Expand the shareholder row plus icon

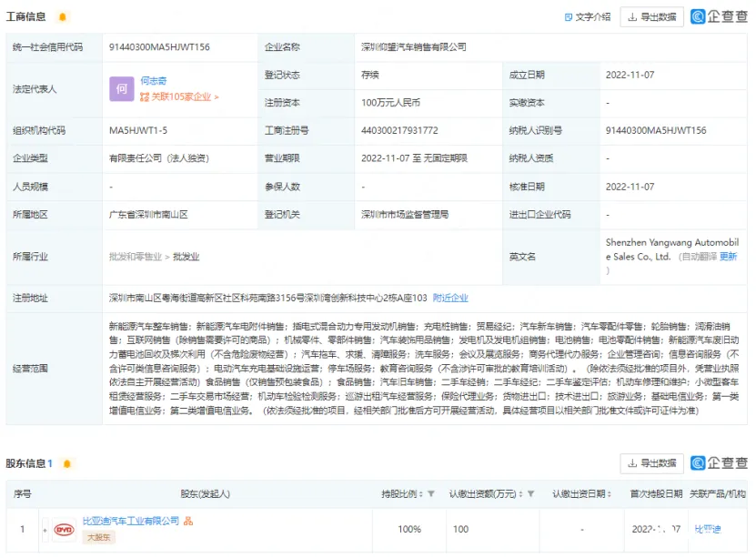(x=45, y=530)
